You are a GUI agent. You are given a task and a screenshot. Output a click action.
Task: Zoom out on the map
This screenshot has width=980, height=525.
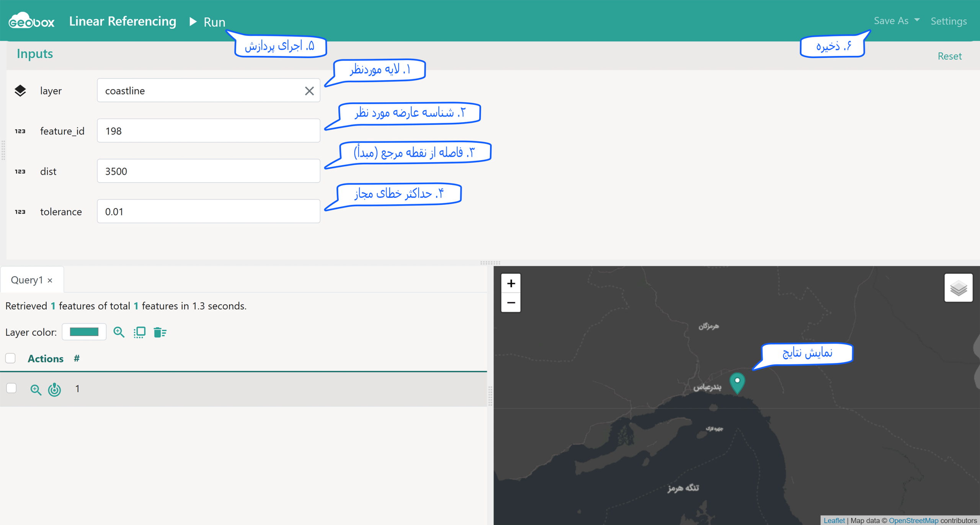(x=511, y=303)
